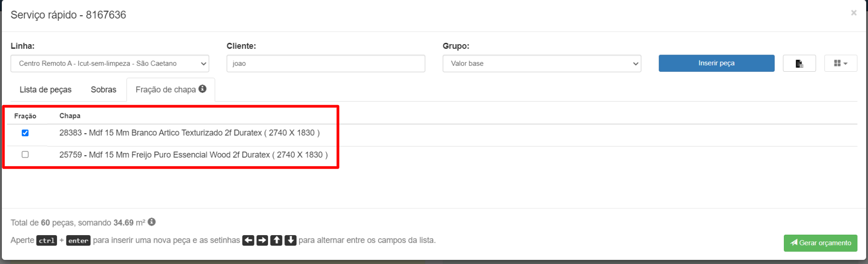The width and height of the screenshot is (868, 264).
Task: Click the file export icon button
Action: pyautogui.click(x=799, y=64)
